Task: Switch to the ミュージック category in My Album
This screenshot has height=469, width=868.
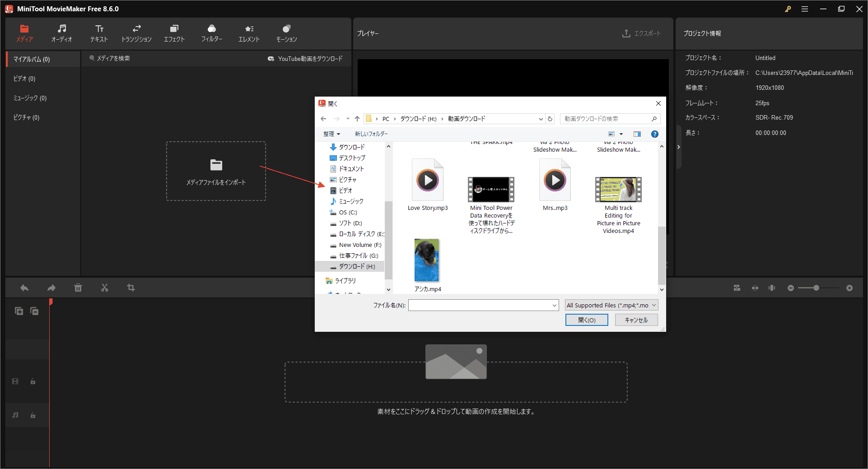Action: pyautogui.click(x=30, y=98)
